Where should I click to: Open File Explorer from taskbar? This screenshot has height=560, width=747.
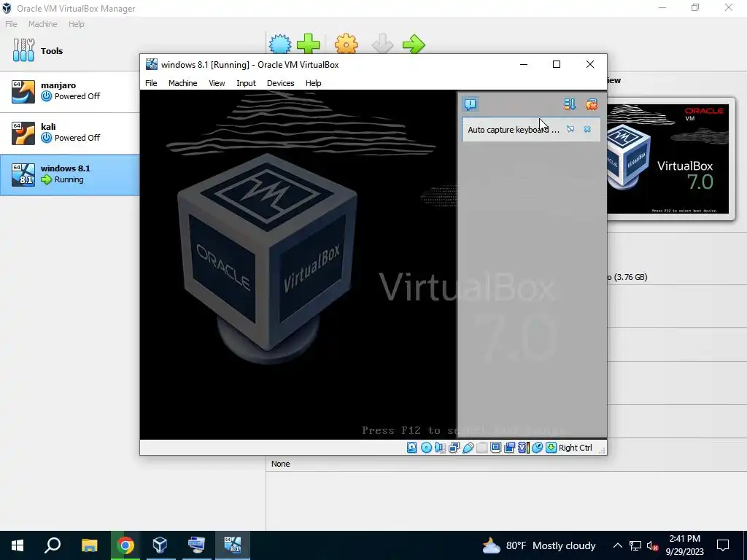click(x=89, y=545)
